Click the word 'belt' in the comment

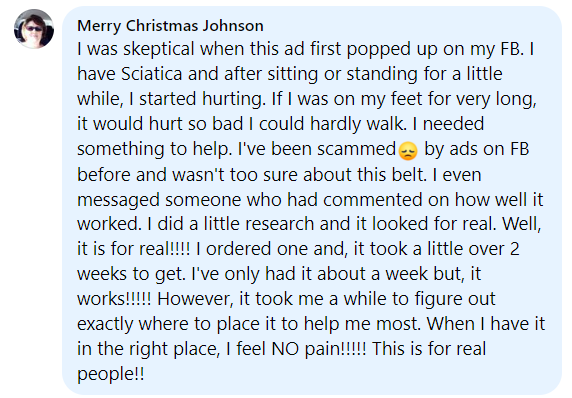pos(409,174)
